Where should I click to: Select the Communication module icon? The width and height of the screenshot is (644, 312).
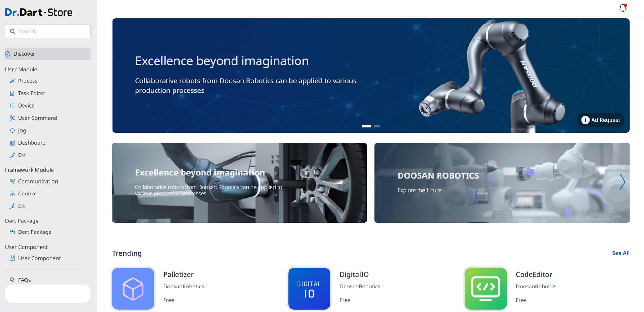point(12,181)
